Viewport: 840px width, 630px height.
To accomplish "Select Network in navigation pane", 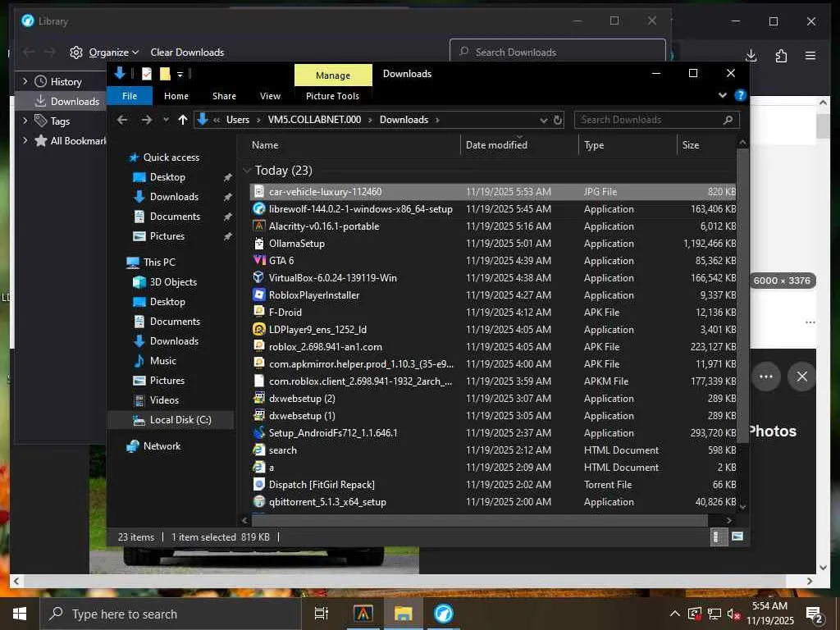I will click(x=162, y=446).
